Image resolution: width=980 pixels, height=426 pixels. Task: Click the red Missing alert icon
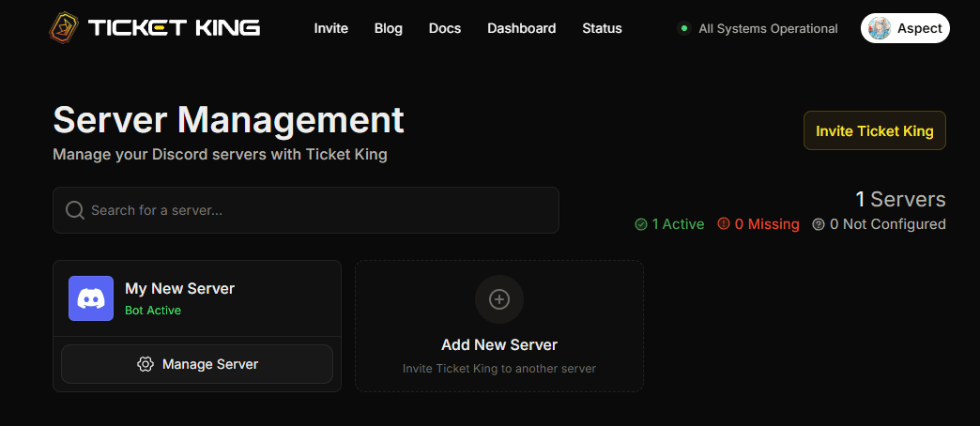pyautogui.click(x=724, y=223)
